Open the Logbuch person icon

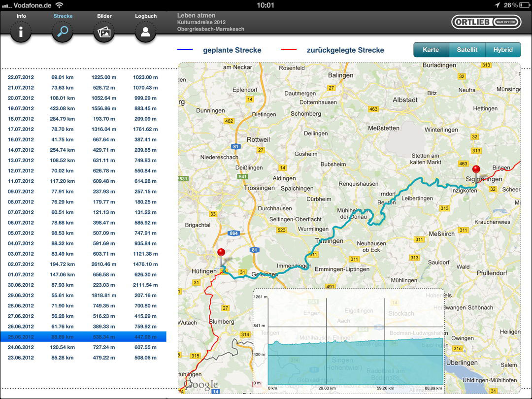145,32
